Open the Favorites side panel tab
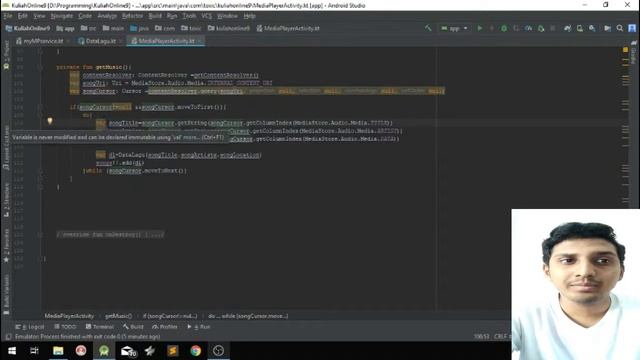The image size is (640, 360). pos(6,246)
